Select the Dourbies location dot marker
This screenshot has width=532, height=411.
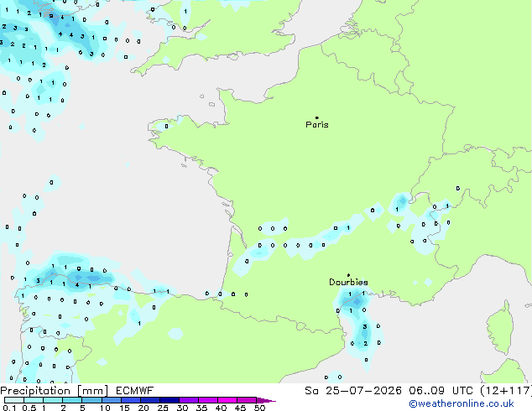click(x=348, y=275)
